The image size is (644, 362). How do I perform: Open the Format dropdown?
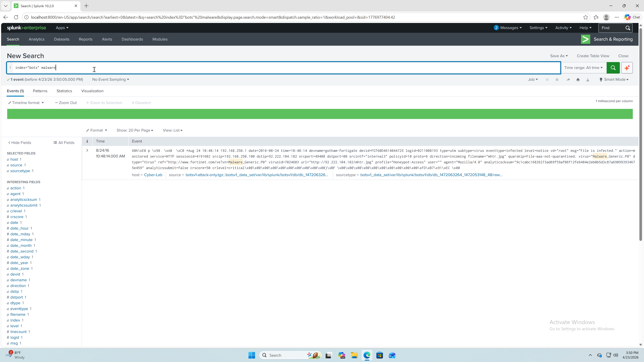pyautogui.click(x=96, y=130)
